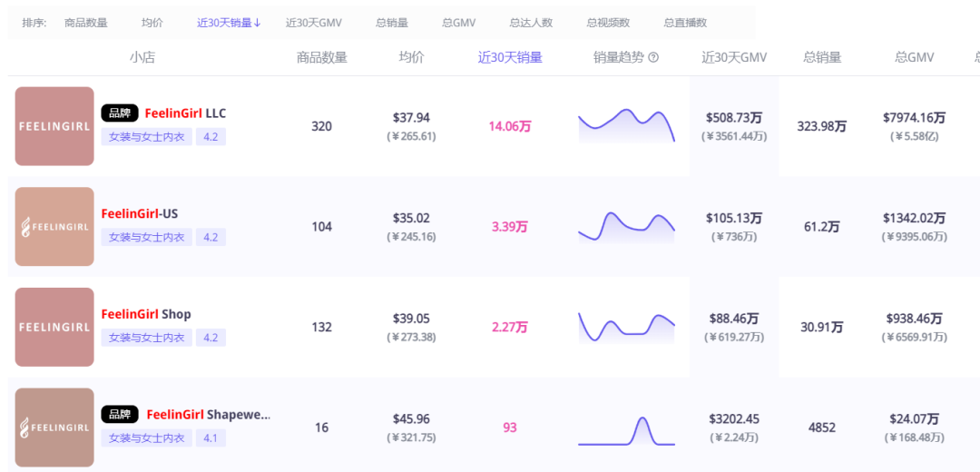Click the help icon beside 销量趋势
The width and height of the screenshot is (980, 472).
pyautogui.click(x=653, y=57)
